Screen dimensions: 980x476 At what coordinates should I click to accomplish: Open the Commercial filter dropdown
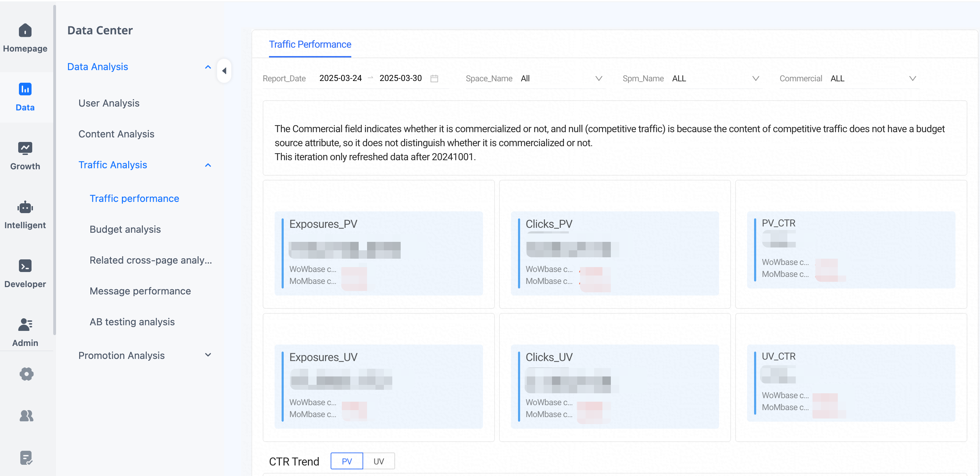849,79
